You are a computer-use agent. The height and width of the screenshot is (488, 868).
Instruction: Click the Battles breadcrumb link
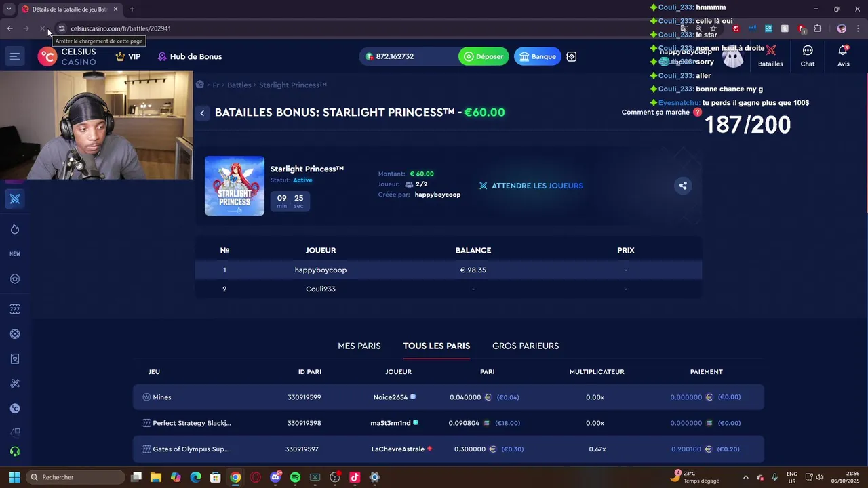pos(239,85)
